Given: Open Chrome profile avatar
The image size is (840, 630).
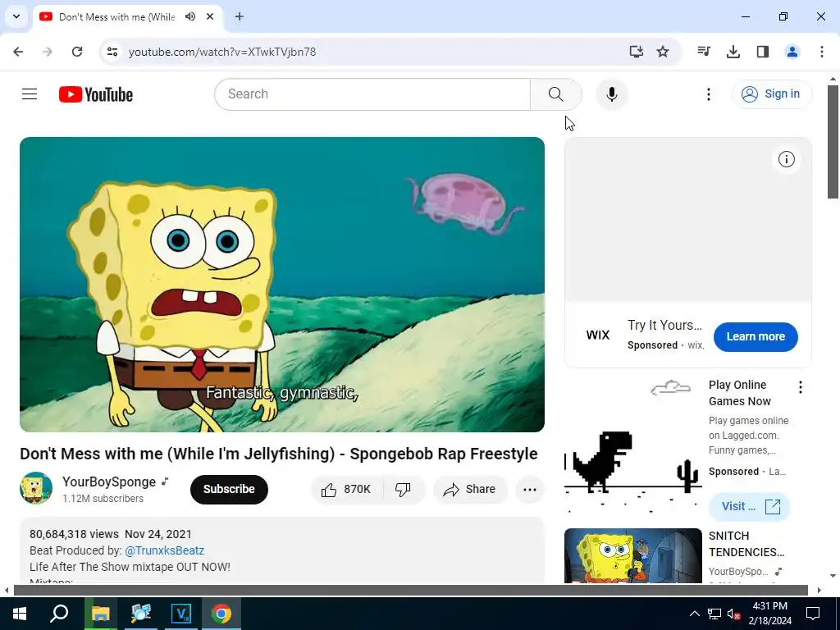Looking at the screenshot, I should pyautogui.click(x=792, y=52).
